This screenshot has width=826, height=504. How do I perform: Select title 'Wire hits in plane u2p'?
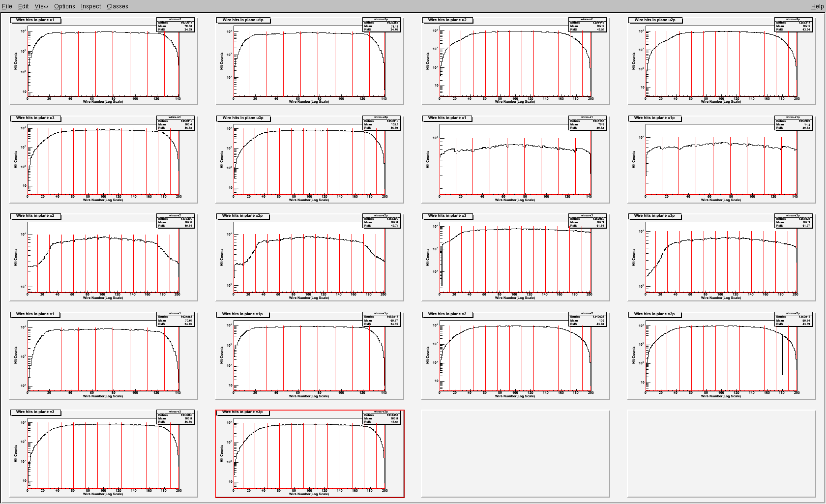(x=655, y=20)
